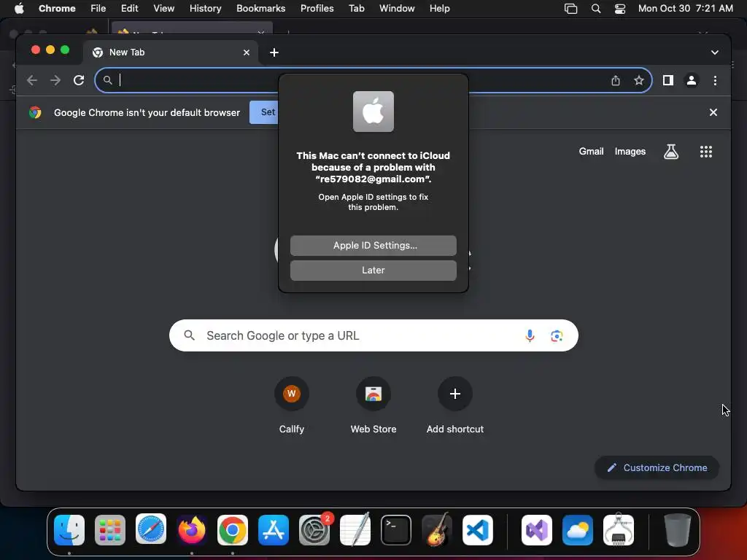Open the Bookmarks menu
The width and height of the screenshot is (747, 560).
[260, 9]
